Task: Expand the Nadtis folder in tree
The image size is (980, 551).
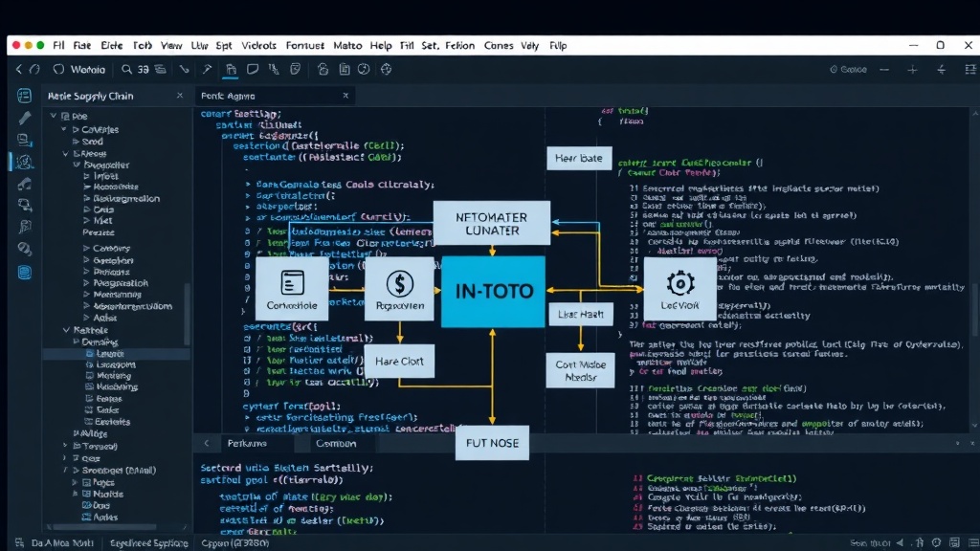Action: click(76, 495)
